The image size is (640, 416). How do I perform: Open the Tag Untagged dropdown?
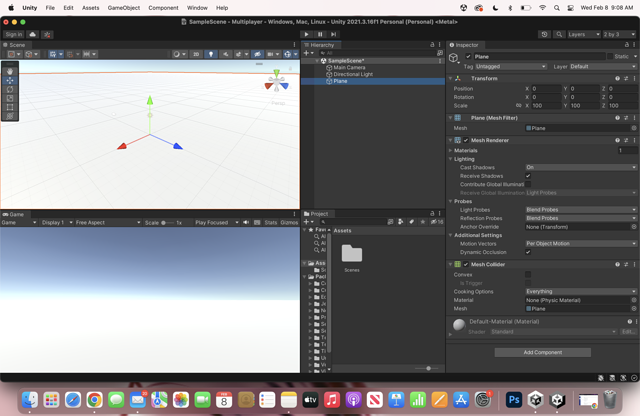(511, 67)
